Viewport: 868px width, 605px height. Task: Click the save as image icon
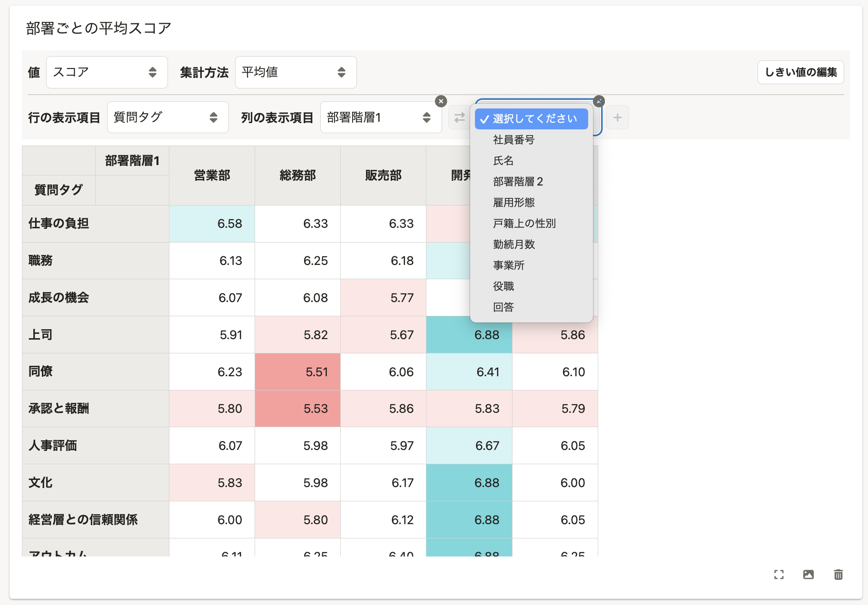pyautogui.click(x=809, y=575)
